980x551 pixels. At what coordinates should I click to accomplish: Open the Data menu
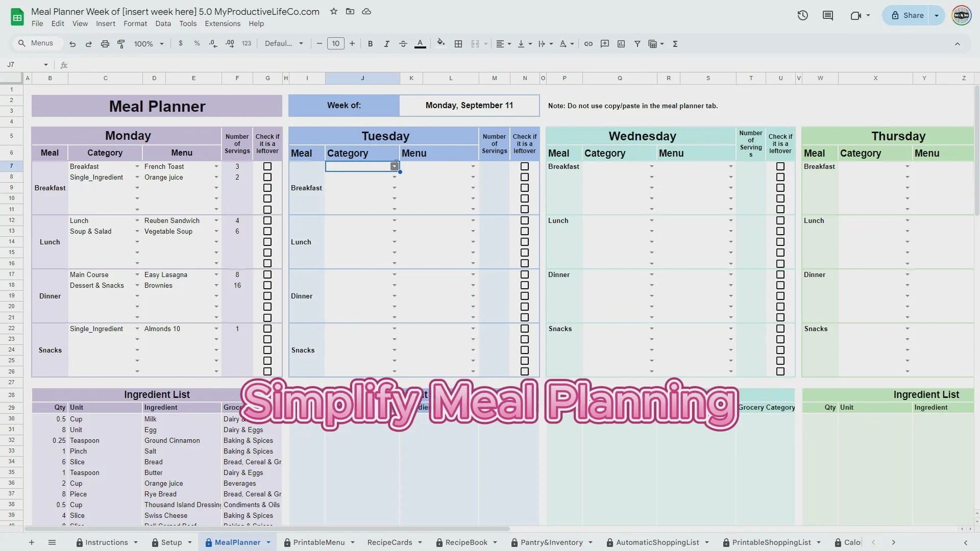pos(162,23)
